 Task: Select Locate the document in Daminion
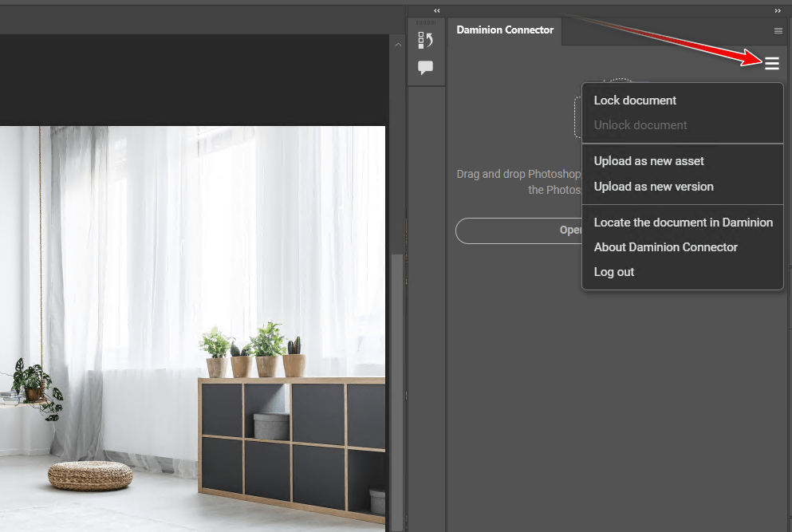pos(683,223)
